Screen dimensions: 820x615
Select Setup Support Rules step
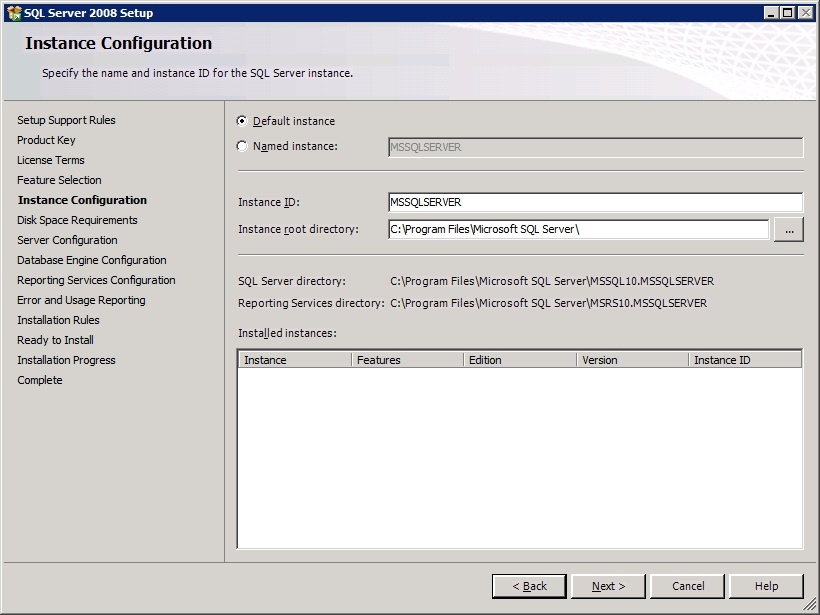pyautogui.click(x=66, y=120)
